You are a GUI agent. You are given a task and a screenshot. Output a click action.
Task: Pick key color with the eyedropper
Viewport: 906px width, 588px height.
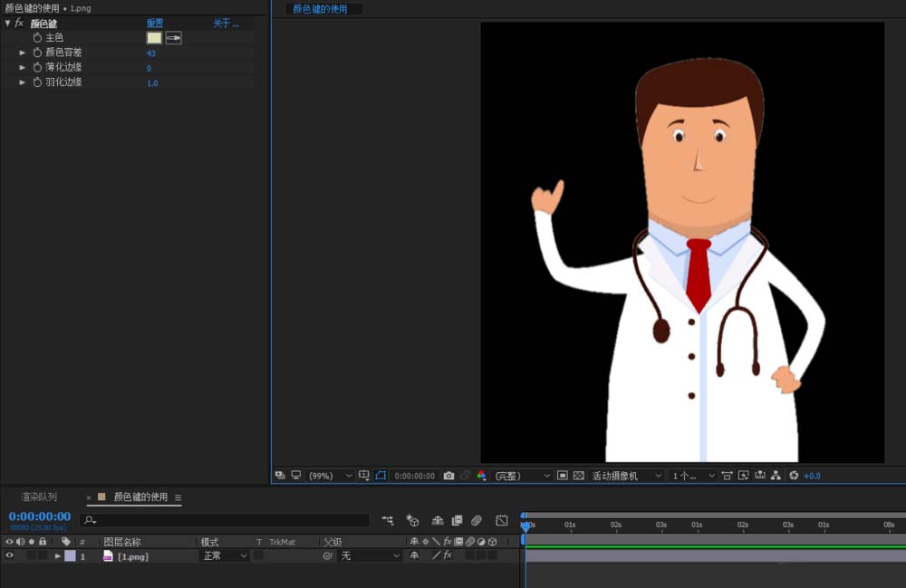[x=173, y=38]
